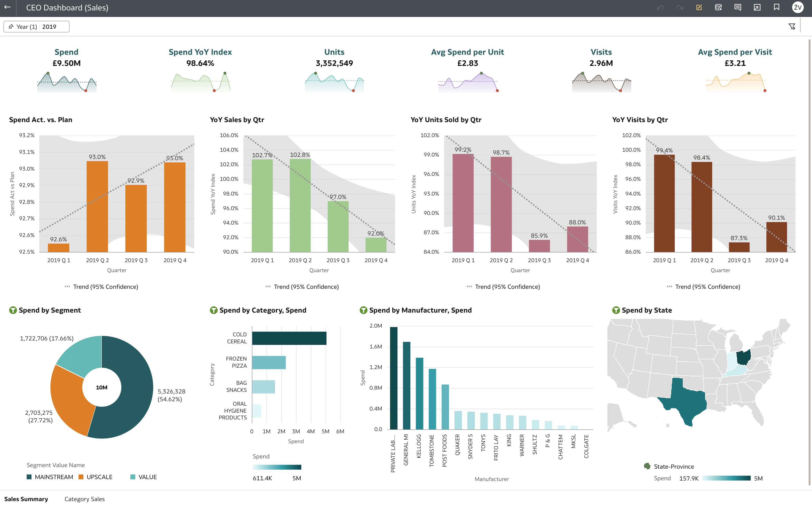Select 2019 Q 2 bar in Spend Act. vs. Plan
812x505 pixels.
pos(97,206)
